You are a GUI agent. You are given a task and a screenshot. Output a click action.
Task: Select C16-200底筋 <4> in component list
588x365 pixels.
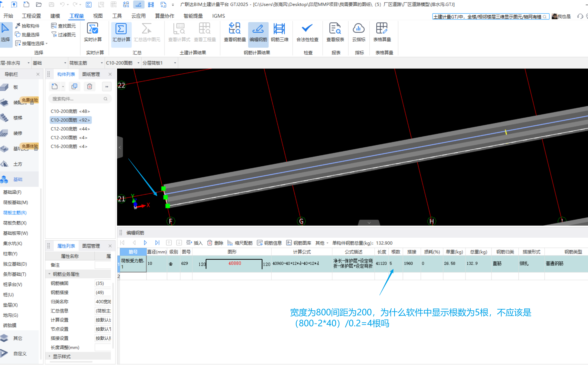(x=69, y=146)
